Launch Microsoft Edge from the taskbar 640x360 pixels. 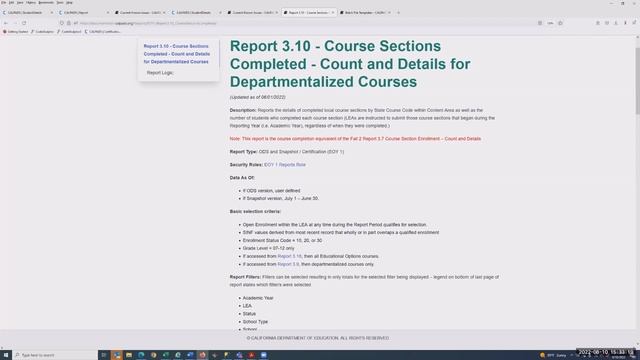pyautogui.click(x=141, y=355)
